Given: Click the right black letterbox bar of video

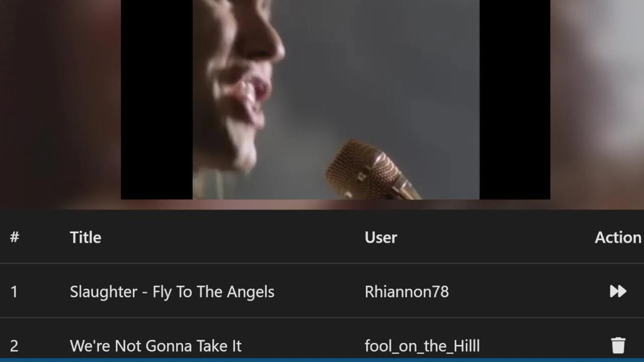Looking at the screenshot, I should pyautogui.click(x=515, y=100).
